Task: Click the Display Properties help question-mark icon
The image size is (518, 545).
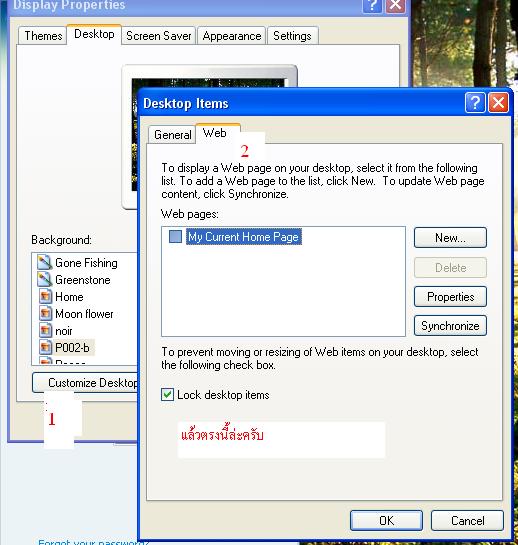Action: tap(372, 6)
